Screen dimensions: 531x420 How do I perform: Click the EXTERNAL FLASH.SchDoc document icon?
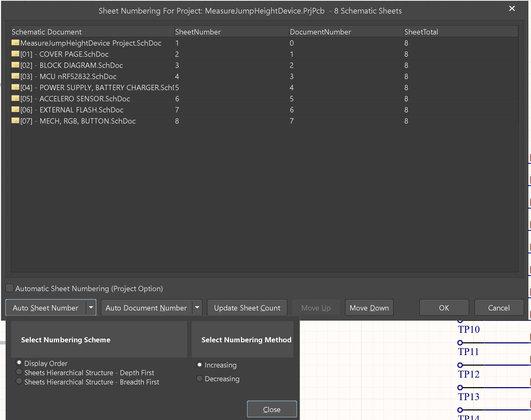point(15,110)
